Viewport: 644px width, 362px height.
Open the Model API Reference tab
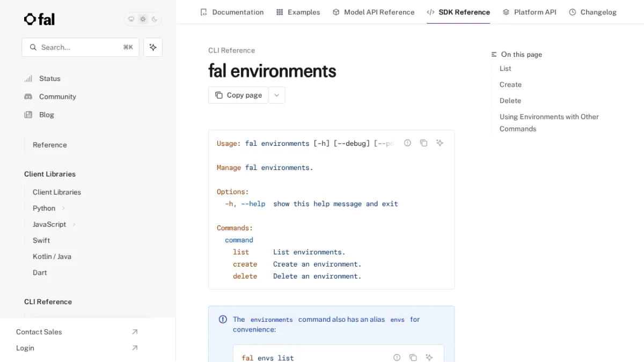(x=374, y=12)
